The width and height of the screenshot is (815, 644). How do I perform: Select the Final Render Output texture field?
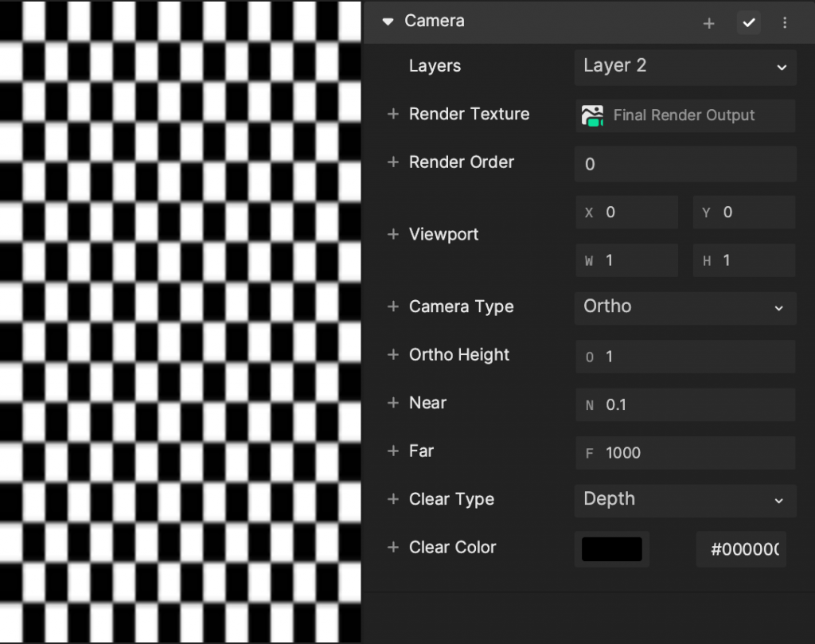(685, 115)
